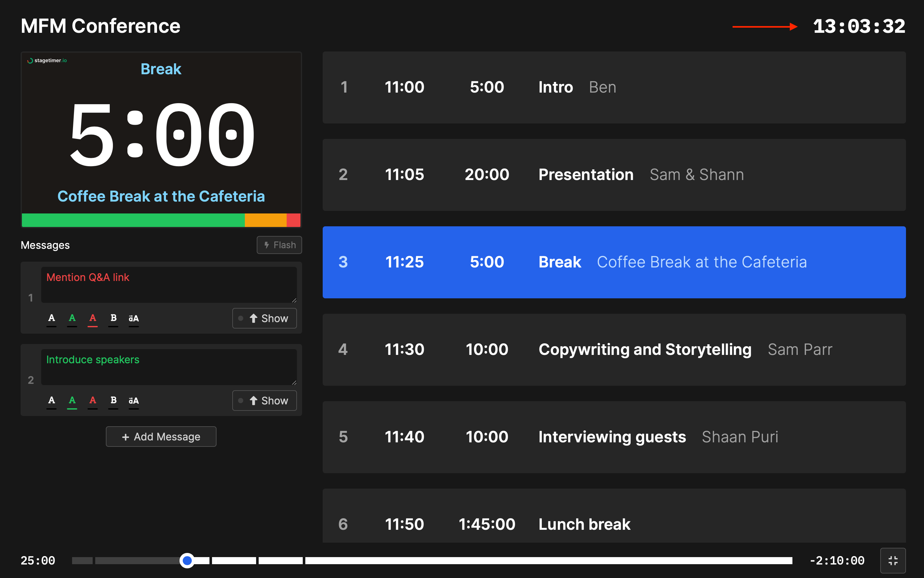The height and width of the screenshot is (578, 924).
Task: Exit fullscreen with the collapse icon
Action: [x=892, y=560]
